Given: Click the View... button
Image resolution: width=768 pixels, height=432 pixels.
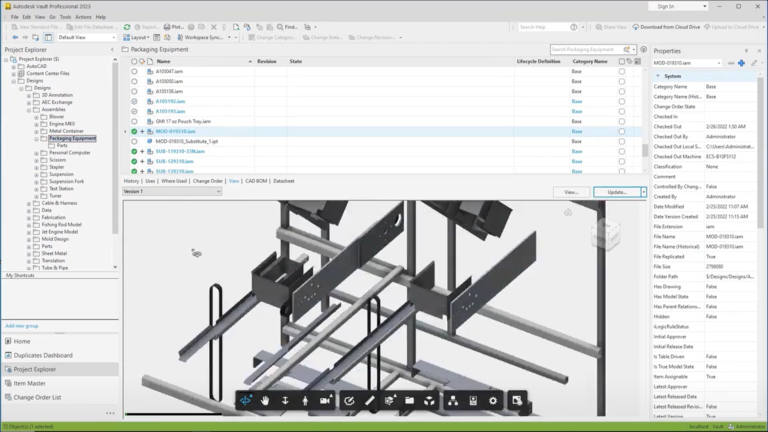Looking at the screenshot, I should [x=571, y=192].
